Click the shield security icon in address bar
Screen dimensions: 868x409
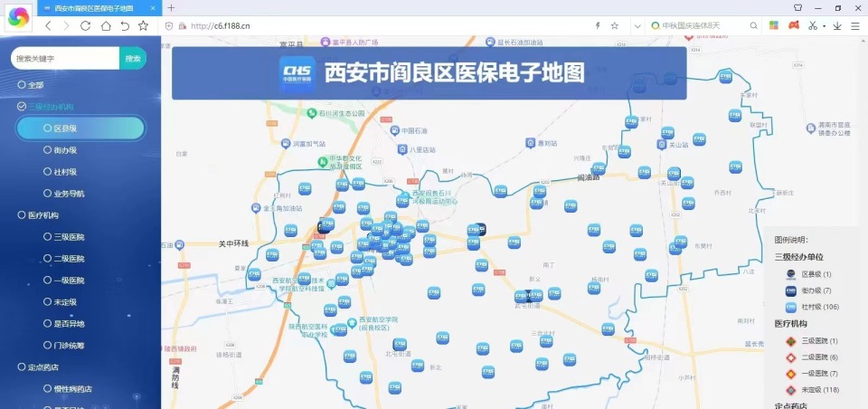169,25
